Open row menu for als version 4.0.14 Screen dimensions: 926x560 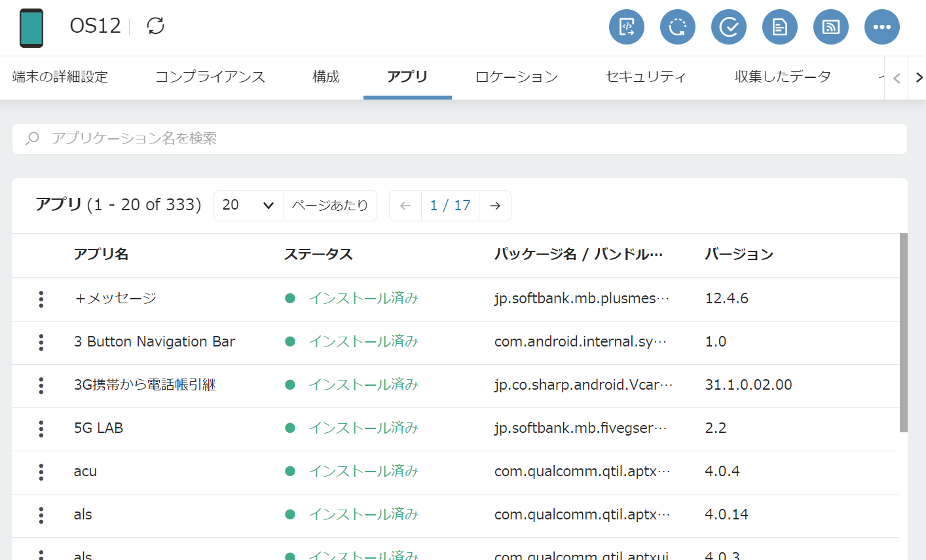pos(41,515)
